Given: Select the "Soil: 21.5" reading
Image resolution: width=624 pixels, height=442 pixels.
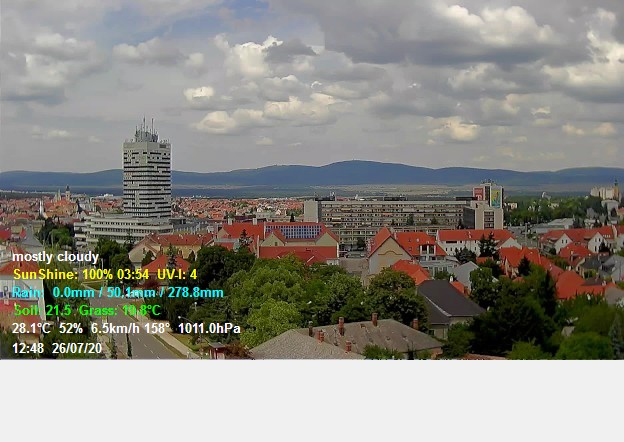Looking at the screenshot, I should 43,310.
